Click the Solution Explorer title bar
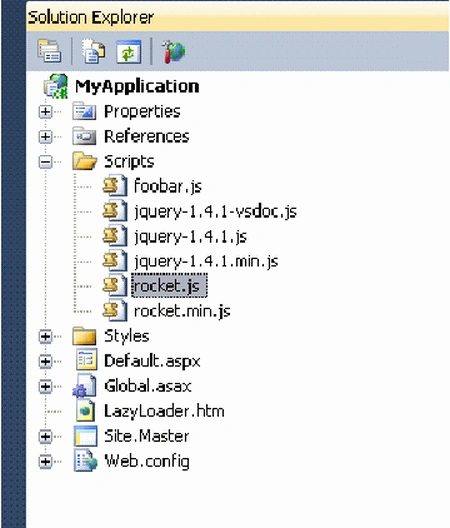450x528 pixels. coord(237,17)
